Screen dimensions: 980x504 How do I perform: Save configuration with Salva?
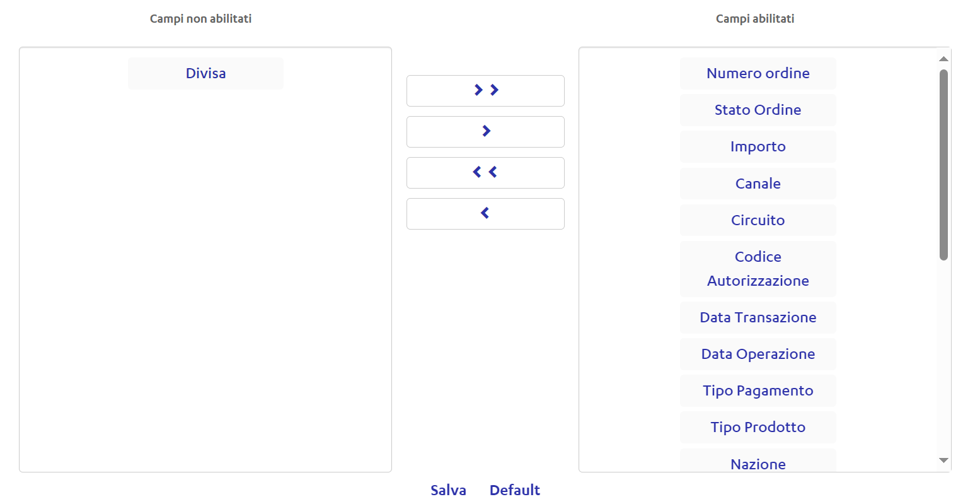(x=448, y=490)
